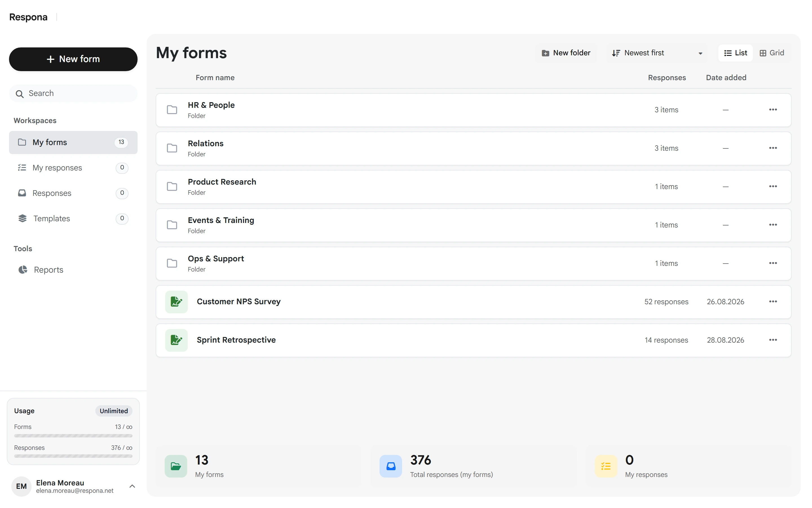
Task: Click the Forms usage progress bar
Action: click(73, 436)
